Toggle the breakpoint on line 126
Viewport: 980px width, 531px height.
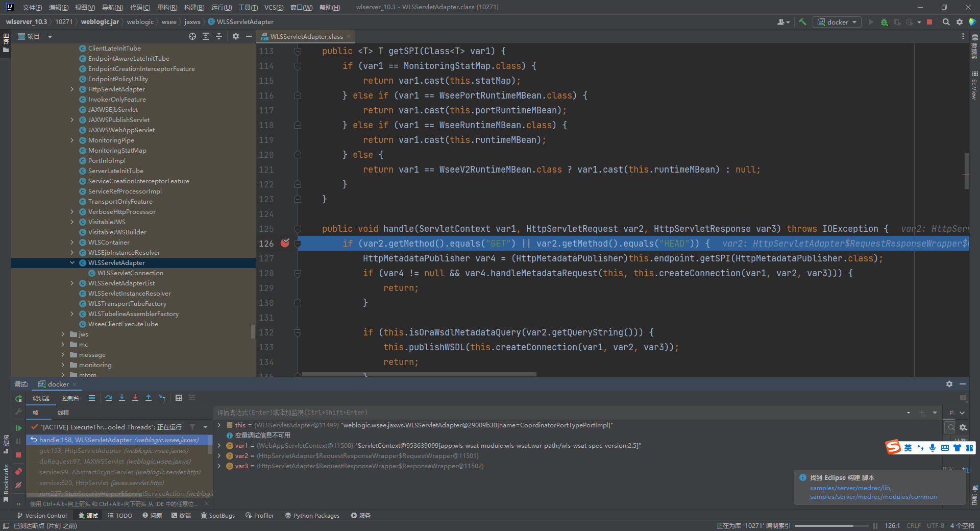pos(285,243)
